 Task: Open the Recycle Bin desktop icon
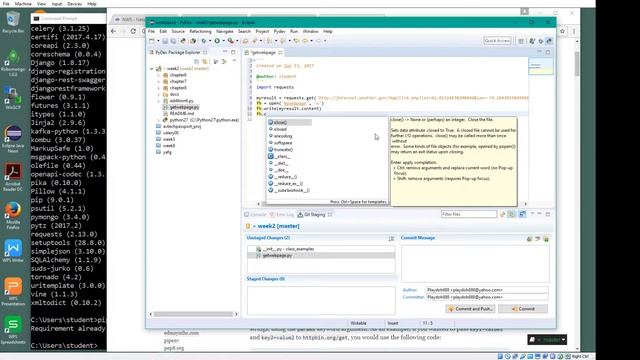13,22
